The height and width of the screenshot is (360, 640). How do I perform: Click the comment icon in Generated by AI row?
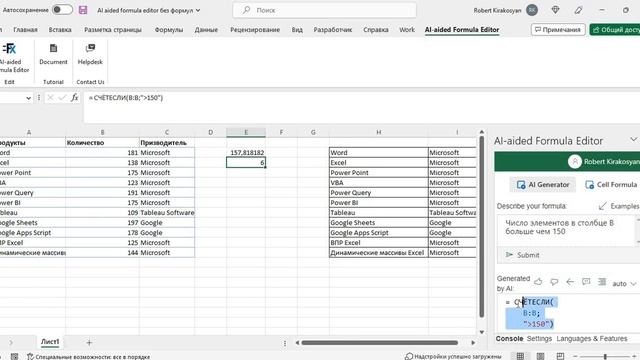(x=586, y=282)
